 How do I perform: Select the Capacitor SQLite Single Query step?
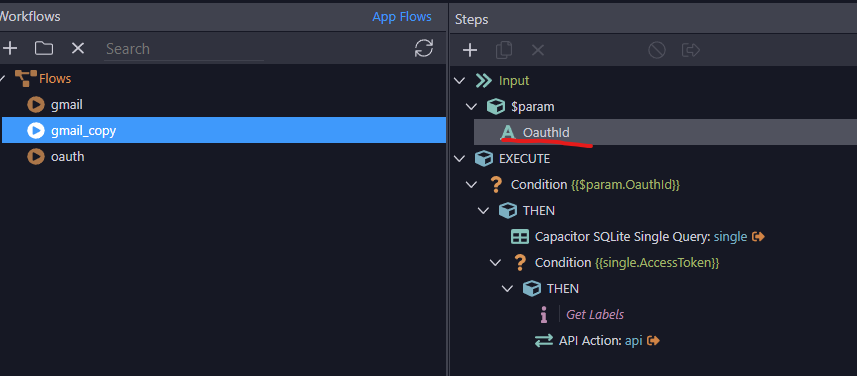click(641, 237)
